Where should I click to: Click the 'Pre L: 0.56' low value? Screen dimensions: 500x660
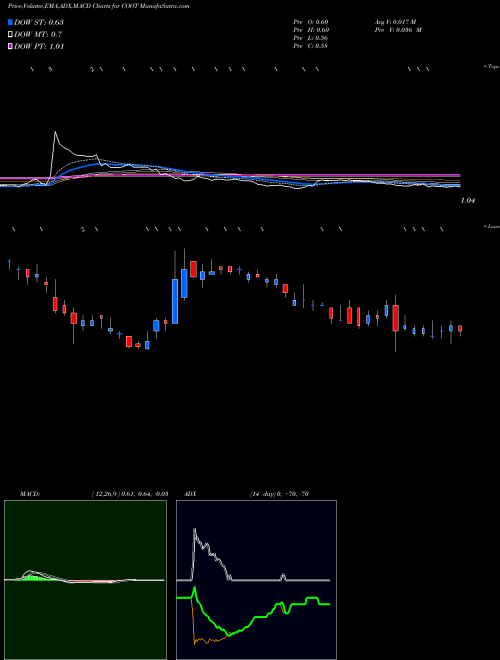(x=311, y=38)
